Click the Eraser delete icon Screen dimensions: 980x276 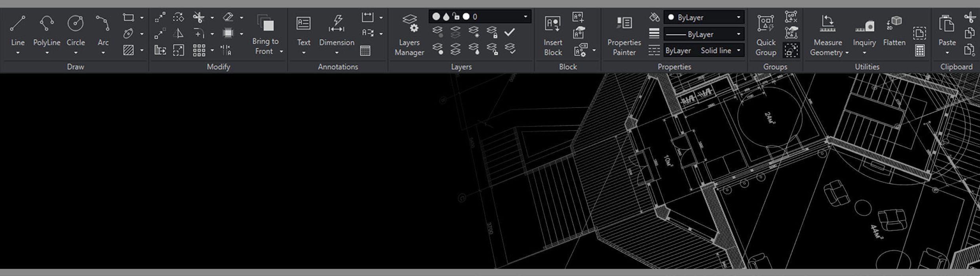click(x=228, y=17)
